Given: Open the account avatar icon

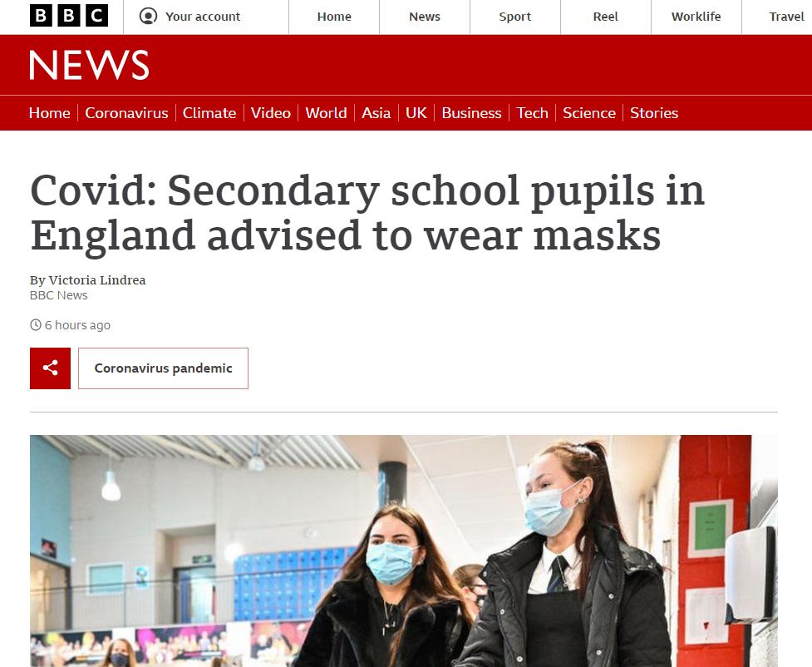Looking at the screenshot, I should tap(148, 17).
